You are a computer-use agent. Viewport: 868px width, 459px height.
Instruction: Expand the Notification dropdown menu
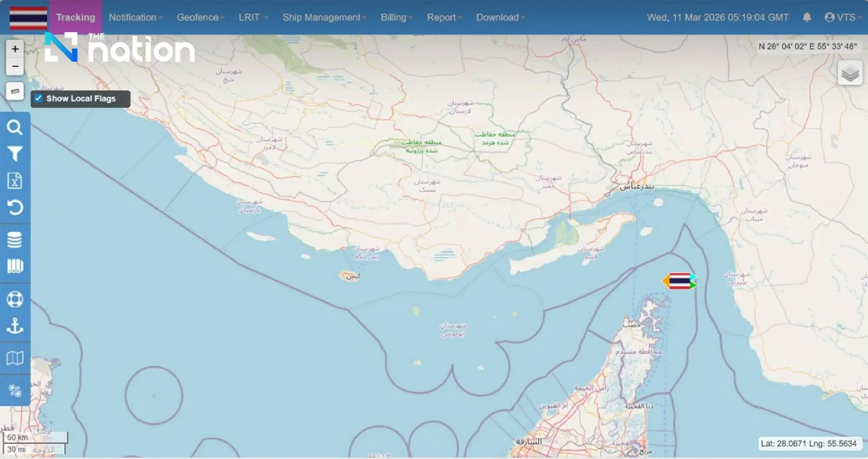tap(132, 17)
